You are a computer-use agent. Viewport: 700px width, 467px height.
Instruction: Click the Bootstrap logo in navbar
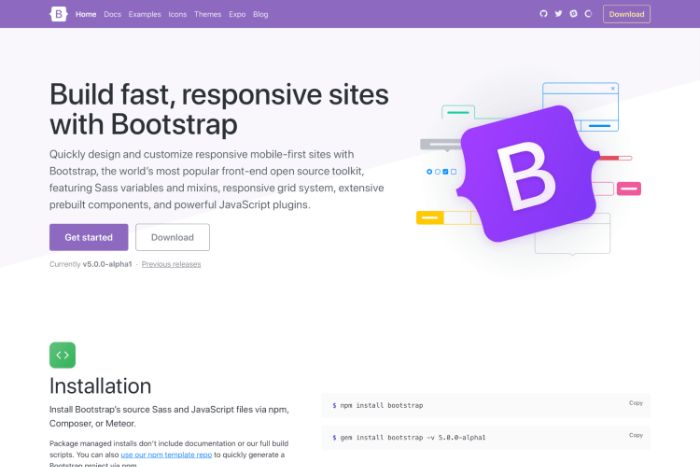58,14
